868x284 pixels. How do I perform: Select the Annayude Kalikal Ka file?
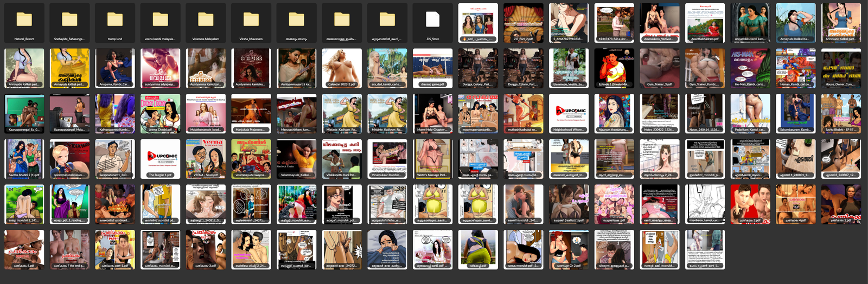796,23
